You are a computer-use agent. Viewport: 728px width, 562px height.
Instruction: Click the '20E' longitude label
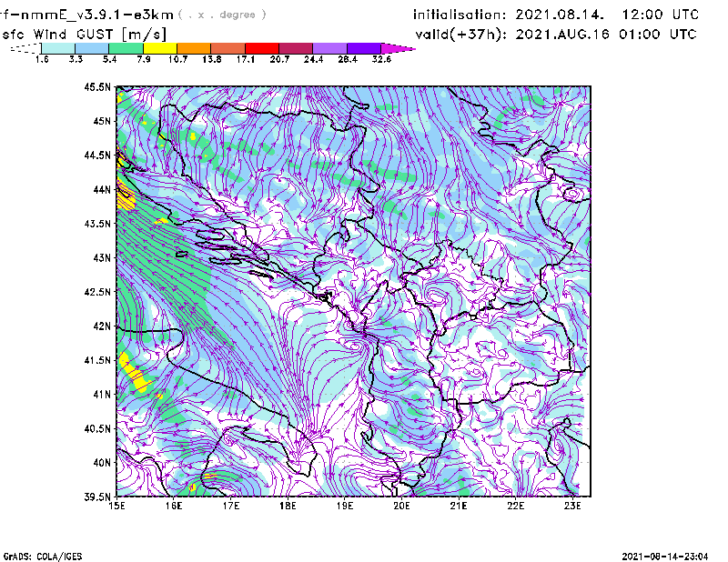(x=401, y=506)
